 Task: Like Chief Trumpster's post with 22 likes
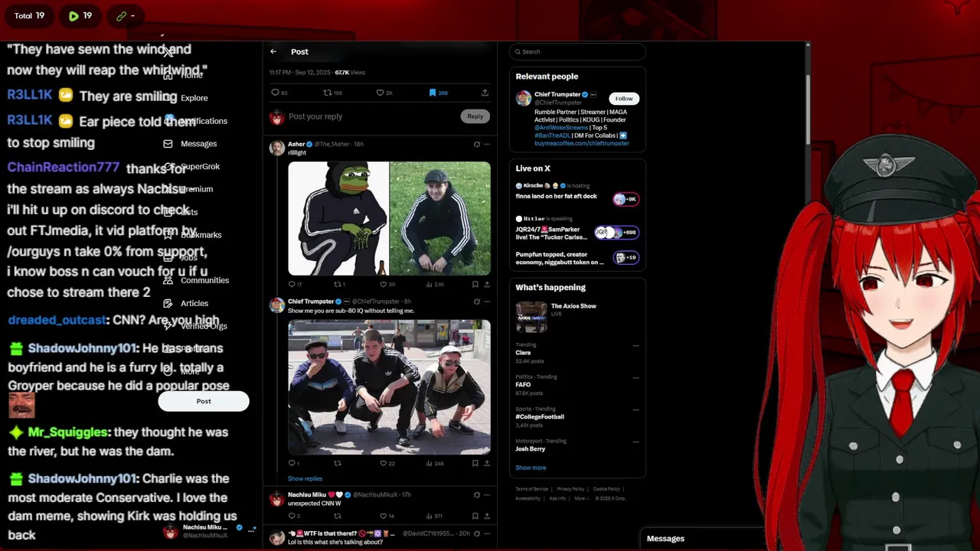(387, 463)
